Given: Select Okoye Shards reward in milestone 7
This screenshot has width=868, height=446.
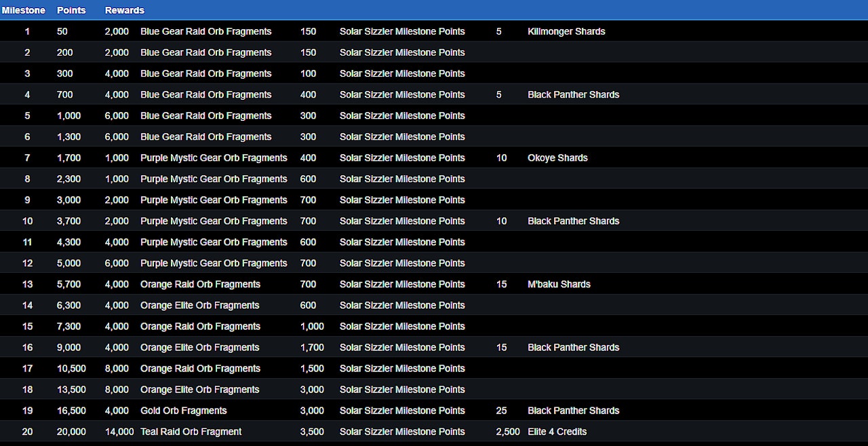Looking at the screenshot, I should (557, 157).
